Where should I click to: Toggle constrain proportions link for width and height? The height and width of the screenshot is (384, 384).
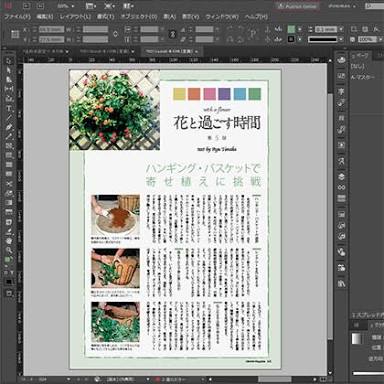point(115,34)
